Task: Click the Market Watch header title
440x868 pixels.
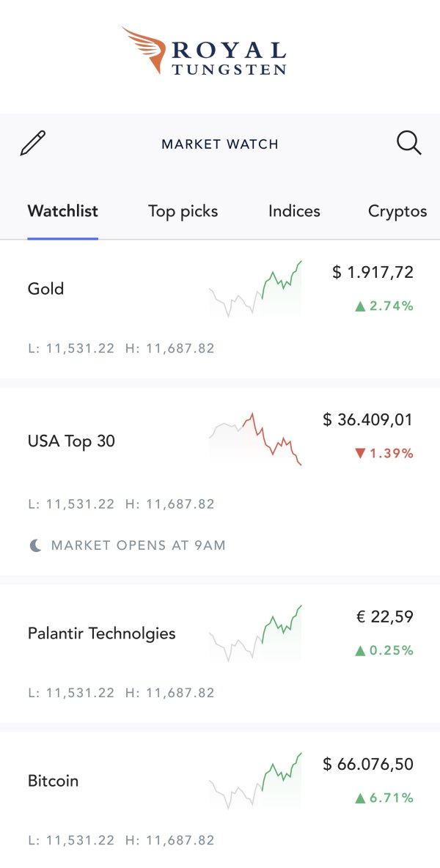Action: (220, 144)
